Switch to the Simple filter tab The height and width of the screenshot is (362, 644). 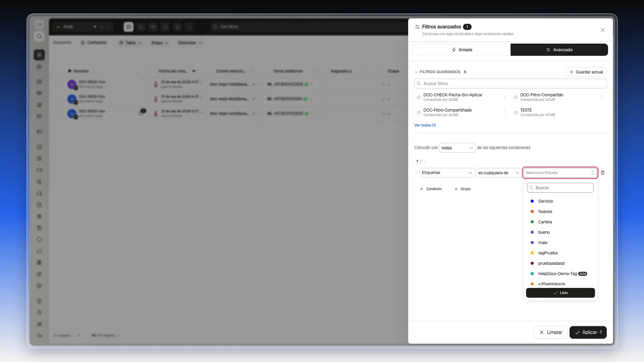pos(462,50)
